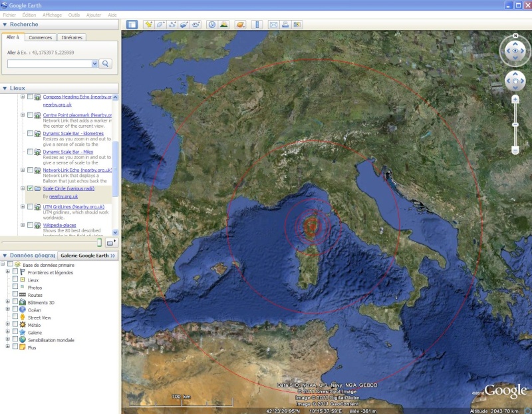The width and height of the screenshot is (532, 414).
Task: Expand the Bâtiments 3D layer node
Action: (7, 302)
